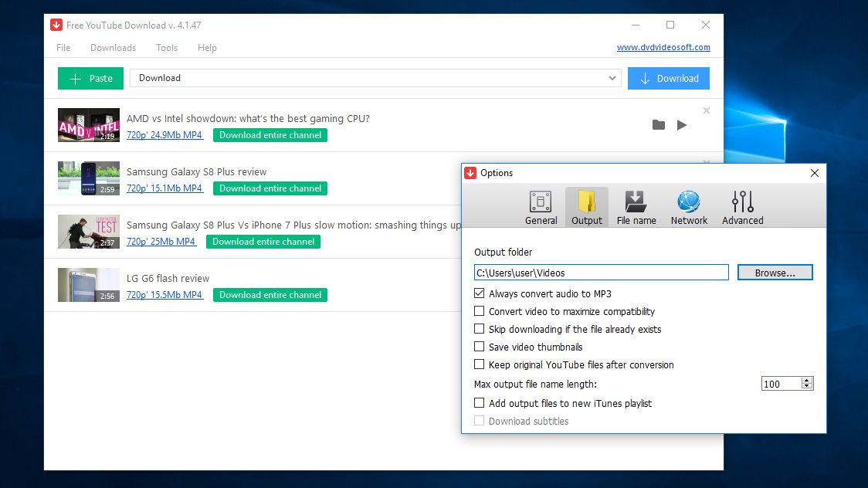The height and width of the screenshot is (488, 868).
Task: Click the Options dialog app icon
Action: 470,173
